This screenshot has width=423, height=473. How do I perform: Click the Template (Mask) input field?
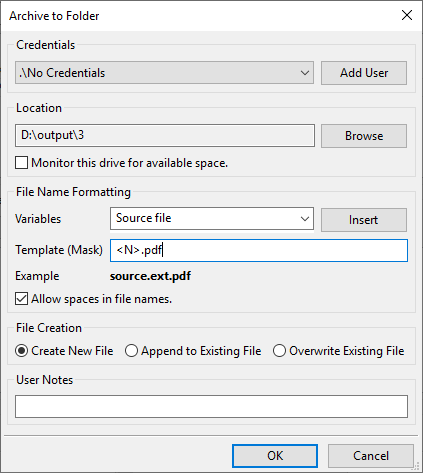click(x=259, y=250)
